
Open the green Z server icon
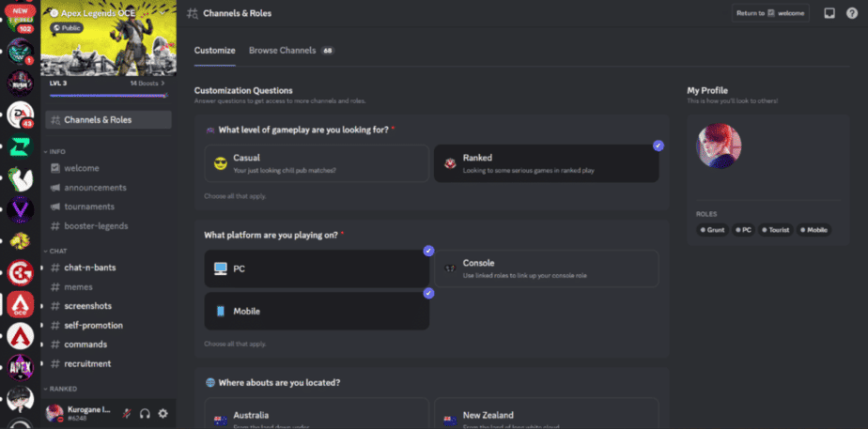(21, 146)
